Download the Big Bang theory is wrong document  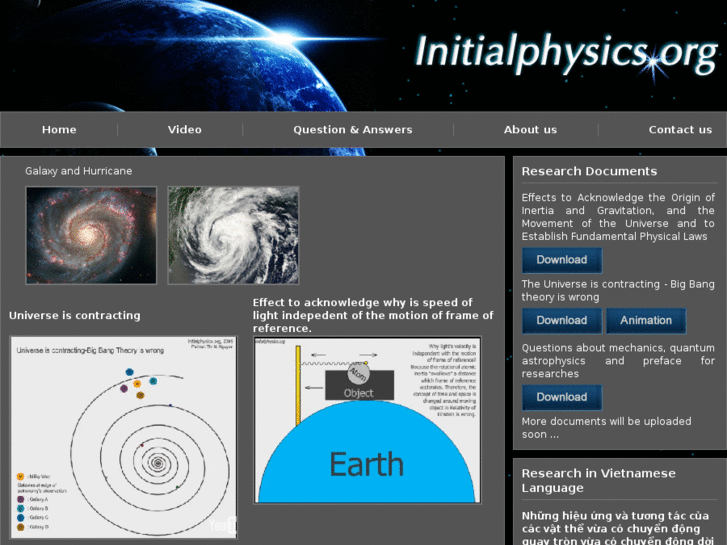(x=562, y=321)
